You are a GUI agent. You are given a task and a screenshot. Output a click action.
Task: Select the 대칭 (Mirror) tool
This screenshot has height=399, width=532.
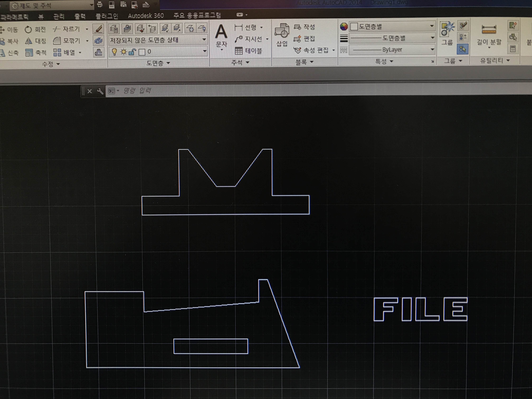pos(36,41)
